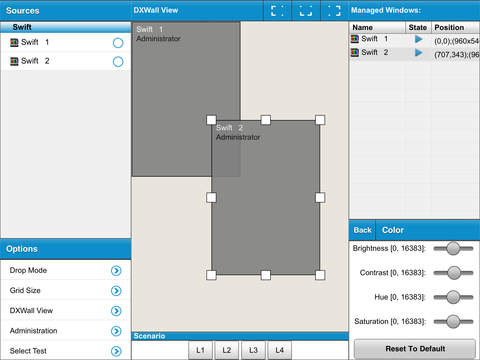Click the Back button in Color panel
Image resolution: width=480 pixels, height=360 pixels.
(362, 230)
